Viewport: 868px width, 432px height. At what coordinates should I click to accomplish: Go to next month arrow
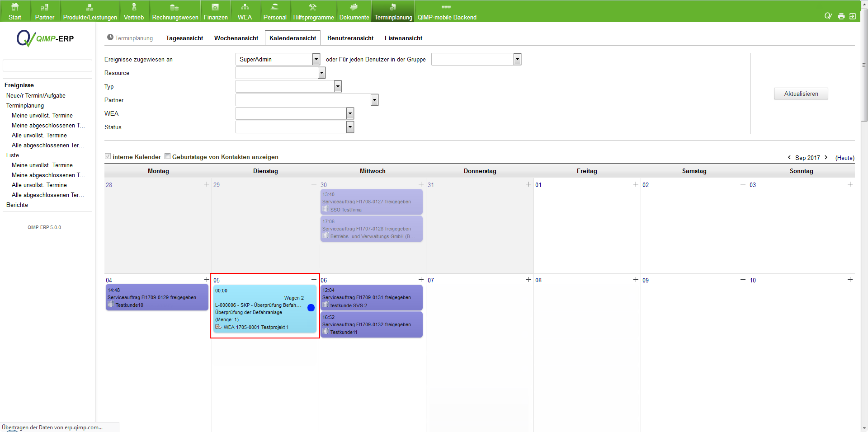tap(826, 157)
